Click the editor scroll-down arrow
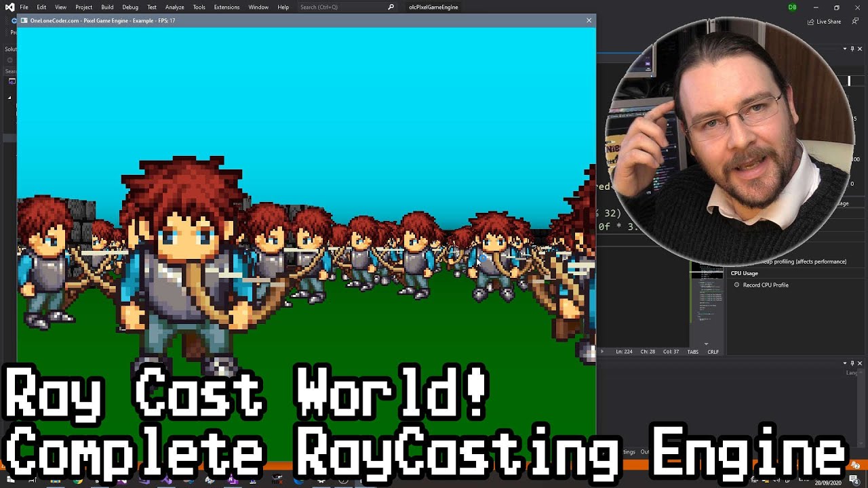 point(706,344)
